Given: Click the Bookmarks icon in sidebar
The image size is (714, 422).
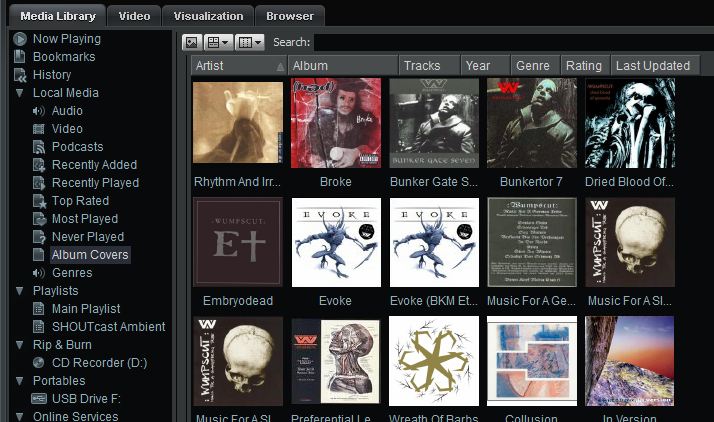Looking at the screenshot, I should pos(20,56).
